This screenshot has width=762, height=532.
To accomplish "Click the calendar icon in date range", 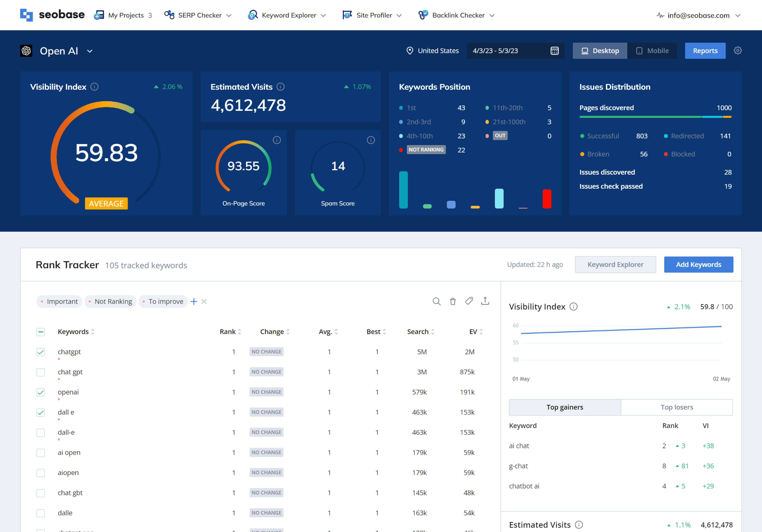I will tap(554, 51).
